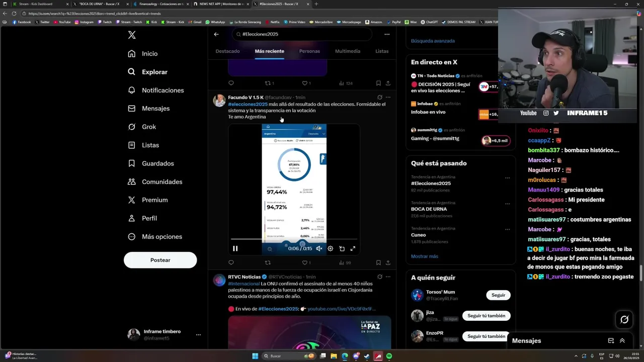Open Perfil in the sidebar
This screenshot has height=362, width=644.
[x=142, y=218]
